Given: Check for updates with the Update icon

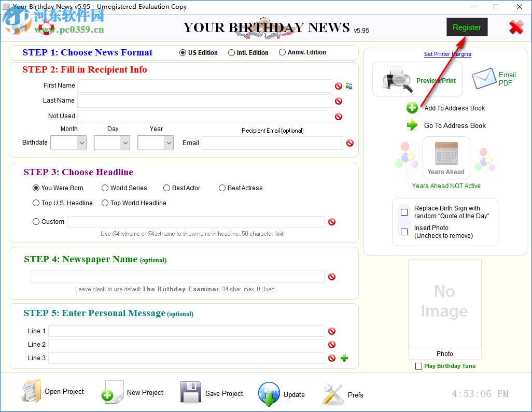Looking at the screenshot, I should coord(269,394).
